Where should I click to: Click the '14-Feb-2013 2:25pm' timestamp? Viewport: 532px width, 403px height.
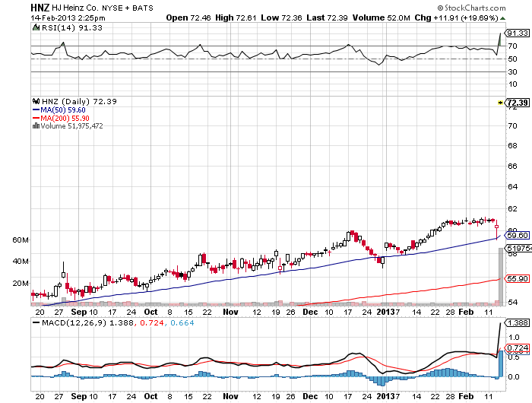click(x=68, y=18)
